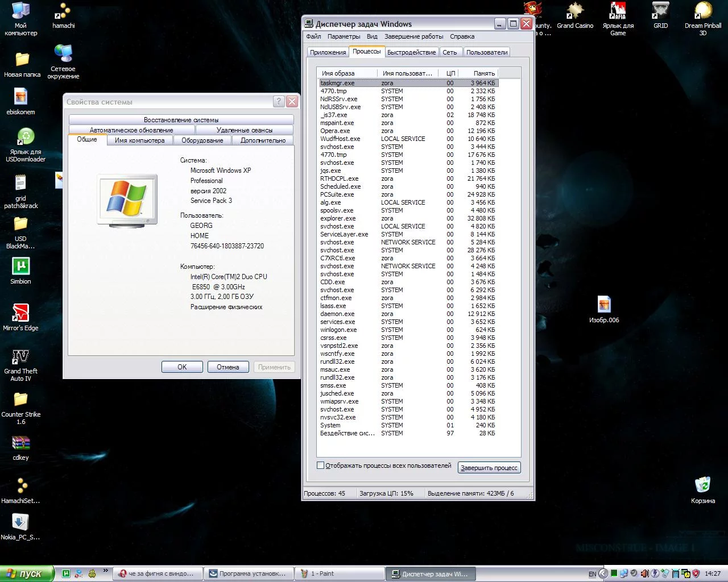Open the Параметры menu in Task Manager

344,36
